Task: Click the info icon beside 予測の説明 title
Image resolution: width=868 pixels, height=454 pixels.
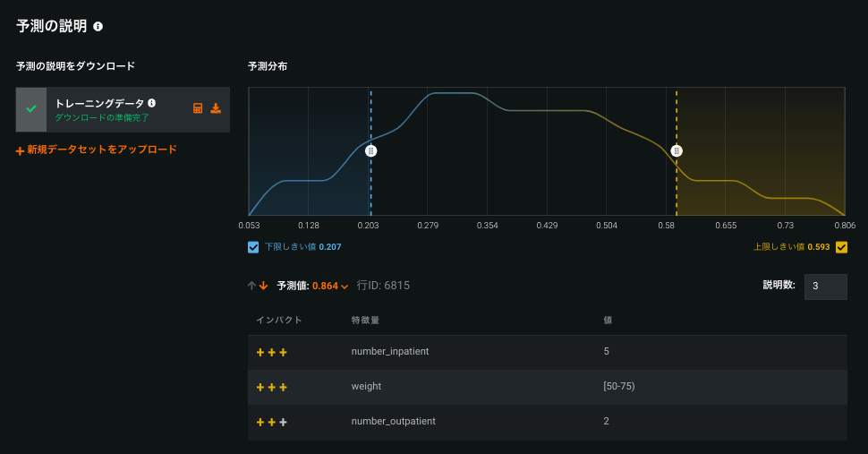Action: coord(98,27)
